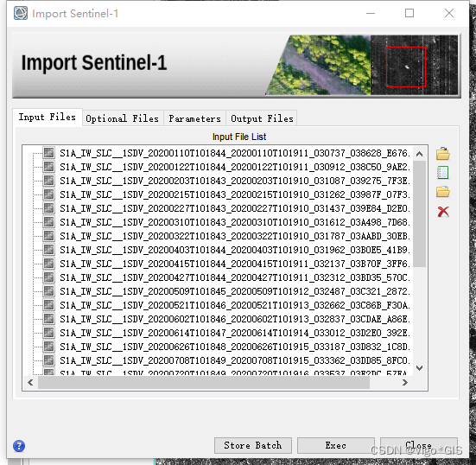Click the file icon of the 20200427T101844 entry
This screenshot has width=476, height=465.
click(x=48, y=277)
